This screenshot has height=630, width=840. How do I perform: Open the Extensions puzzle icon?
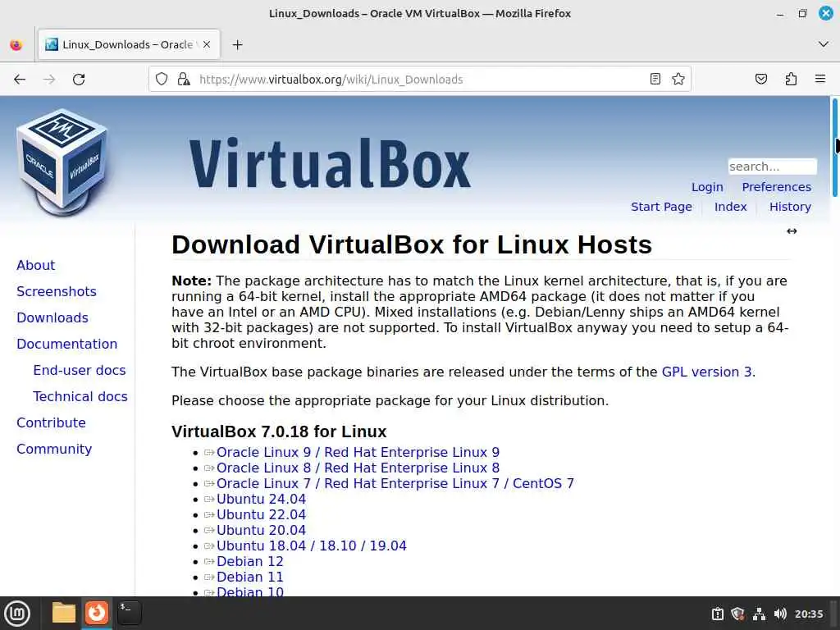[x=791, y=80]
